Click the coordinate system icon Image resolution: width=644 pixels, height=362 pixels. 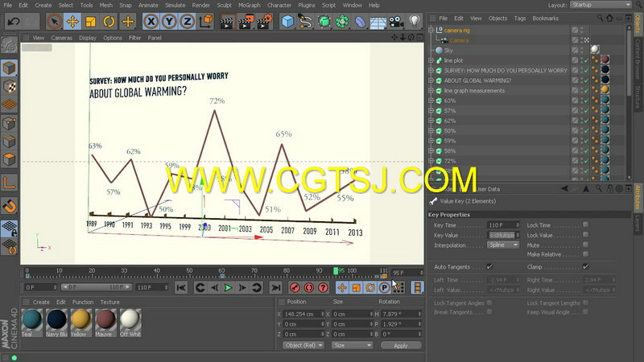pos(205,21)
